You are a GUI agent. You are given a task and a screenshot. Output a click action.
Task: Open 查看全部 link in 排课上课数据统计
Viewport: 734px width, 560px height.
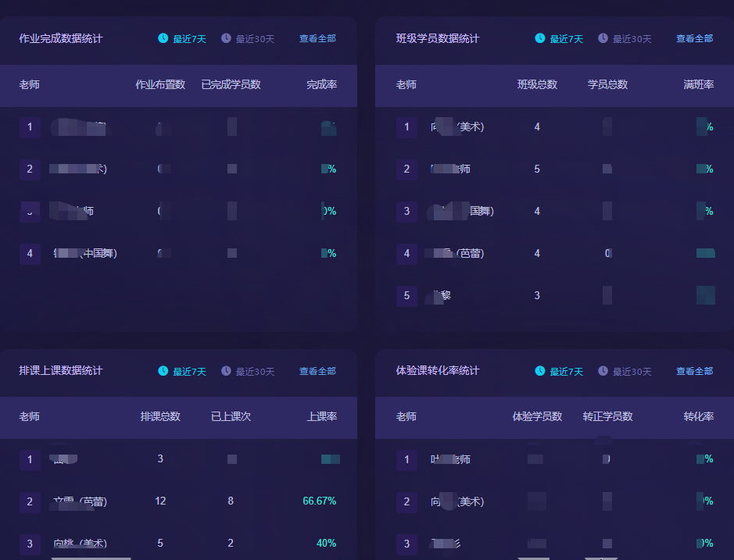coord(318,371)
